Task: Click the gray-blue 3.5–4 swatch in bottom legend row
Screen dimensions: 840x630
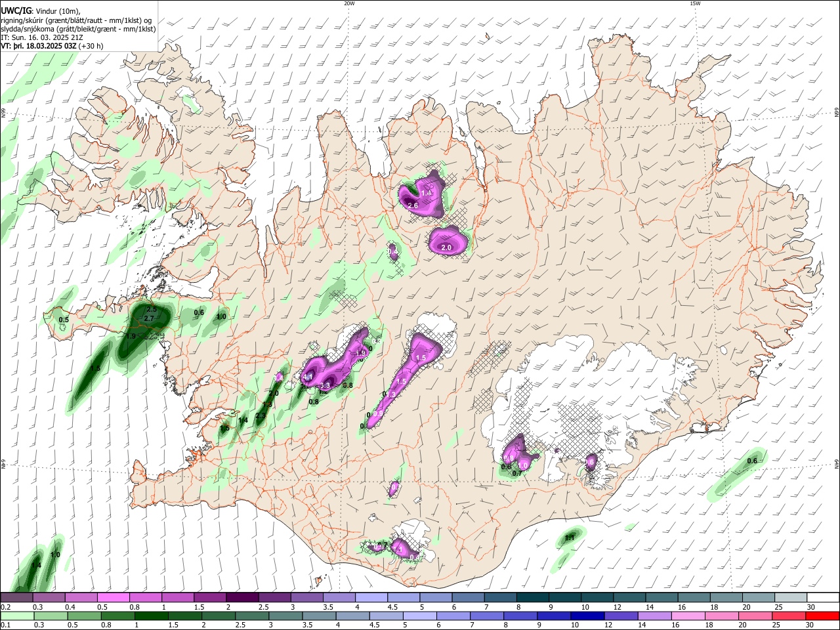Action: tap(318, 616)
